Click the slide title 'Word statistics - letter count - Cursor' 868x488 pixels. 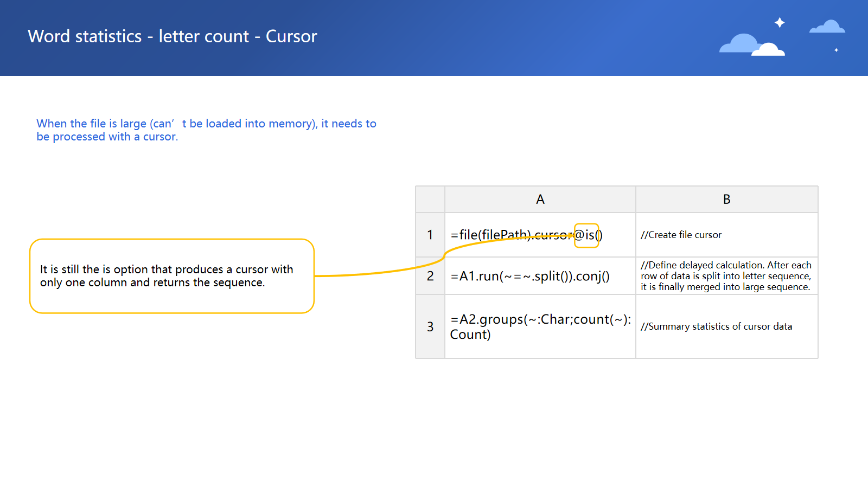(x=173, y=36)
